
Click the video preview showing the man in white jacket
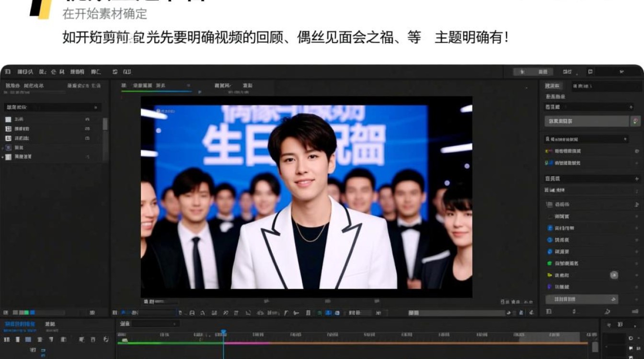pyautogui.click(x=307, y=197)
